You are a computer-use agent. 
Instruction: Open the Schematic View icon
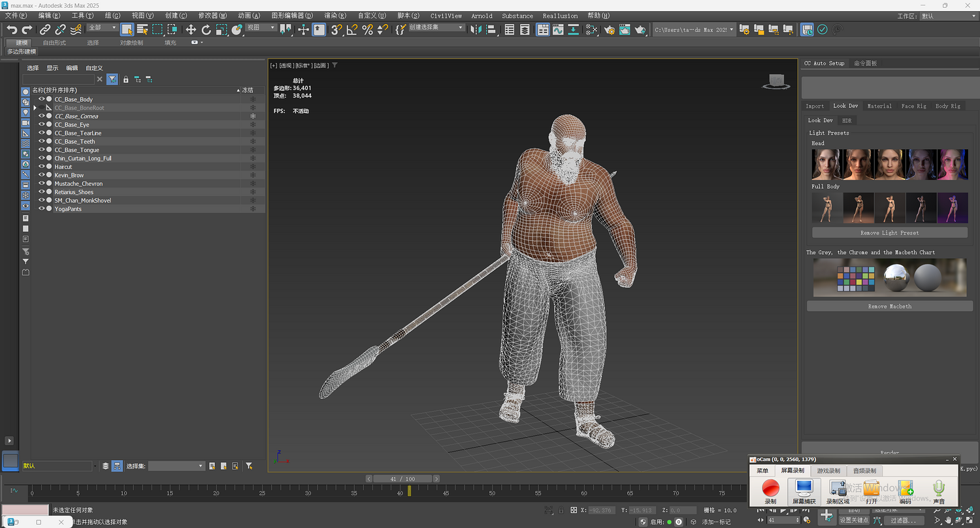point(573,29)
